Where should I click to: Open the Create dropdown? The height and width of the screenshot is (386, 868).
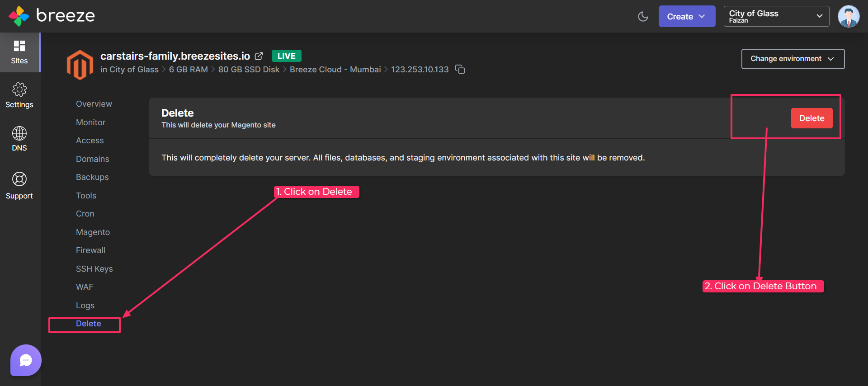coord(687,16)
